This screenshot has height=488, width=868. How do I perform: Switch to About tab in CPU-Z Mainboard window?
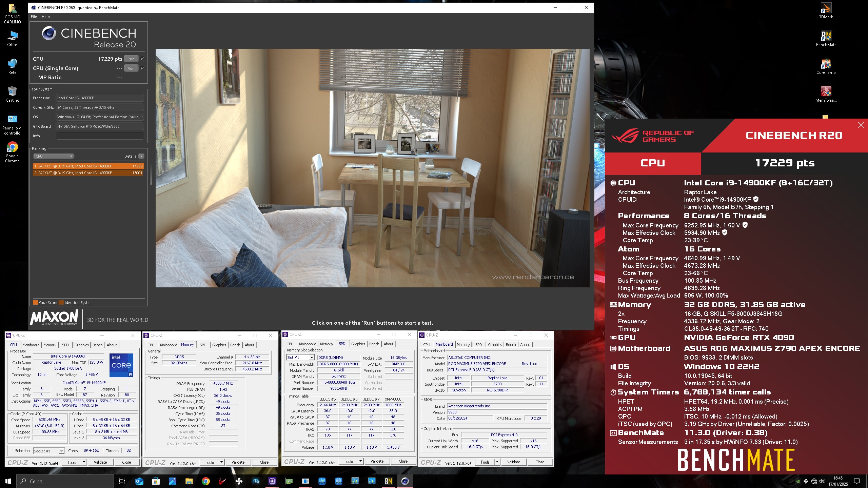525,345
